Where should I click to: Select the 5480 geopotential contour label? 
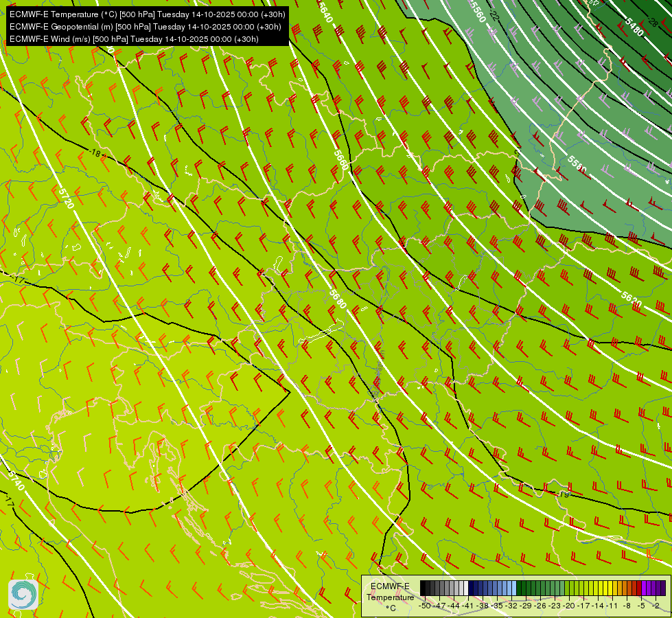coord(634,27)
